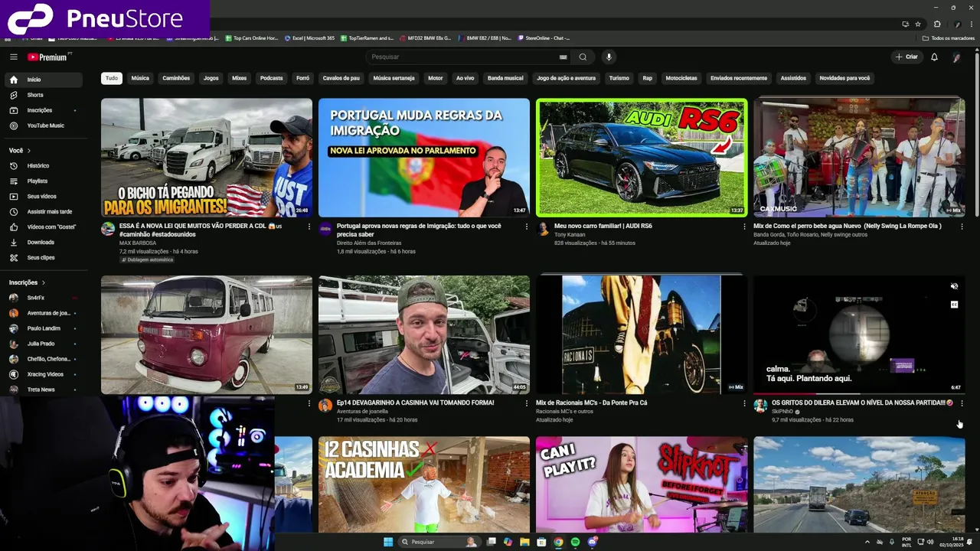Open File Explorer from the taskbar
This screenshot has width=980, height=551.
point(524,542)
